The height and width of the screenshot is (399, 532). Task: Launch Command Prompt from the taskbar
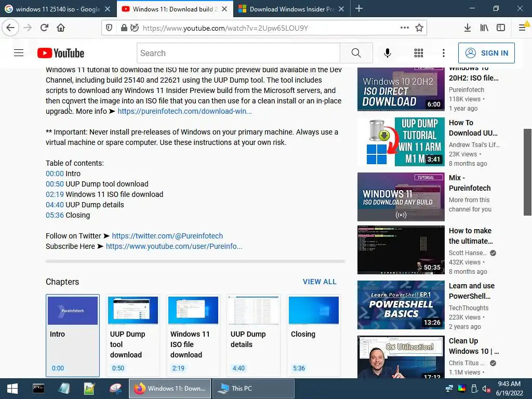tap(38, 389)
